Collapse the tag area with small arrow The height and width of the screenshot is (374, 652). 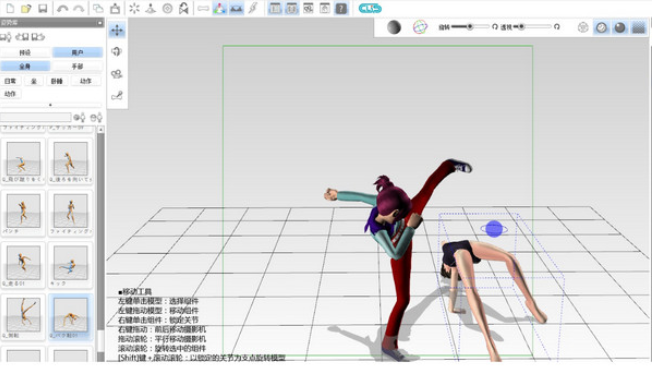pos(51,105)
